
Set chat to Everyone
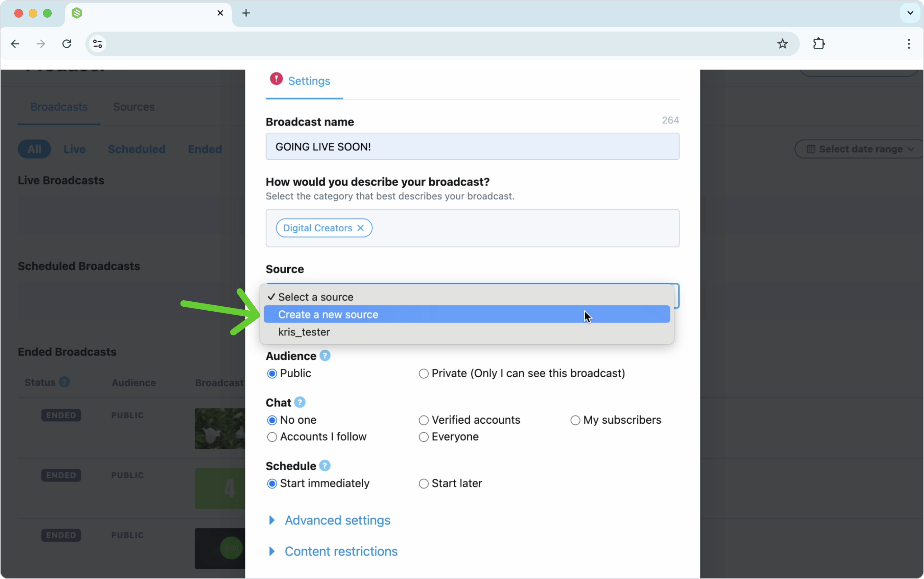423,437
